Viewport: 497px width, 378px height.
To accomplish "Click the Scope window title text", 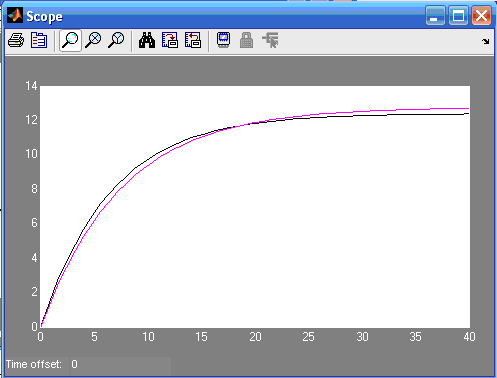I will tap(44, 17).
